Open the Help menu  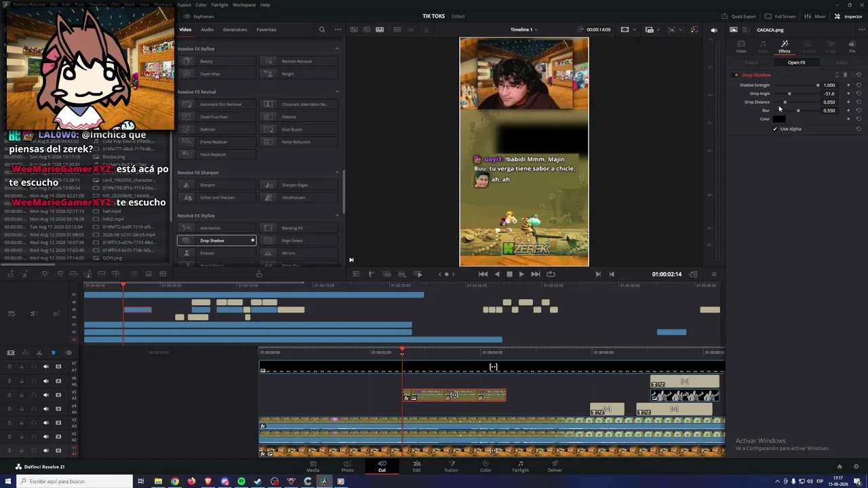coord(265,5)
